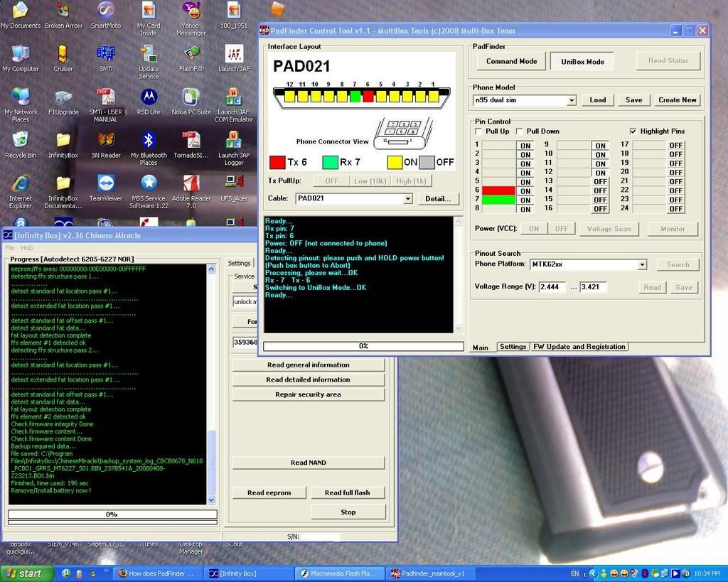The width and height of the screenshot is (728, 582).
Task: Click the Launch JAF Logger shortcut
Action: (234, 148)
